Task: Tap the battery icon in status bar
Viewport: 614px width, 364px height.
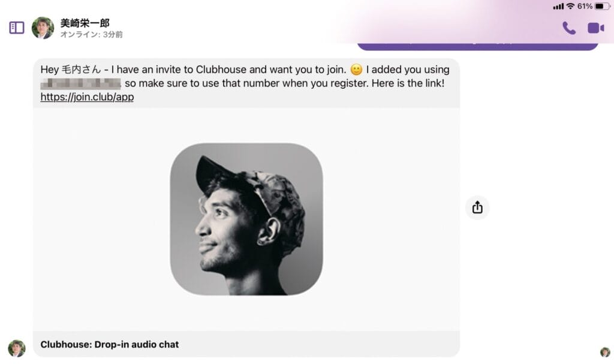Action: 602,6
